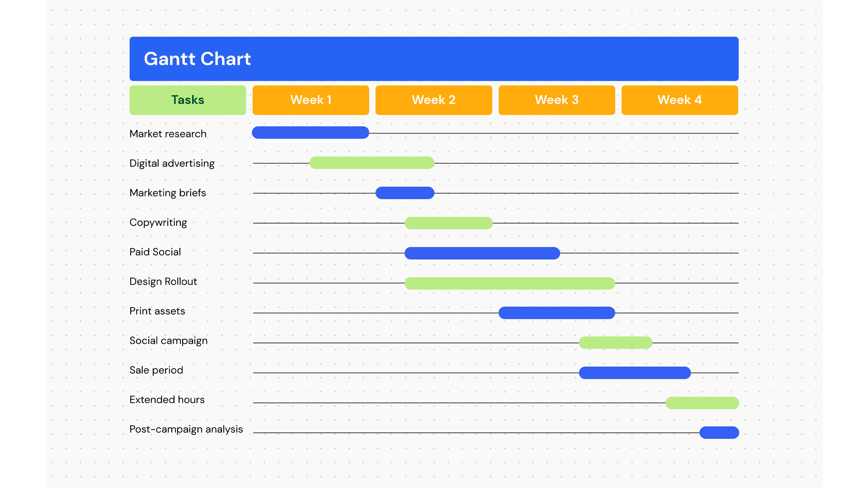Open the Week 3 column header

click(557, 100)
